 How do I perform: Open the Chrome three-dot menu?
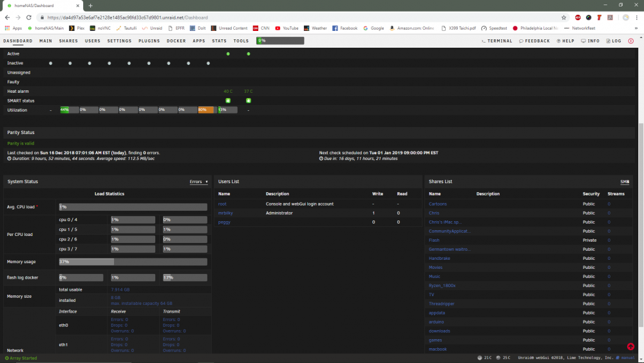click(637, 17)
